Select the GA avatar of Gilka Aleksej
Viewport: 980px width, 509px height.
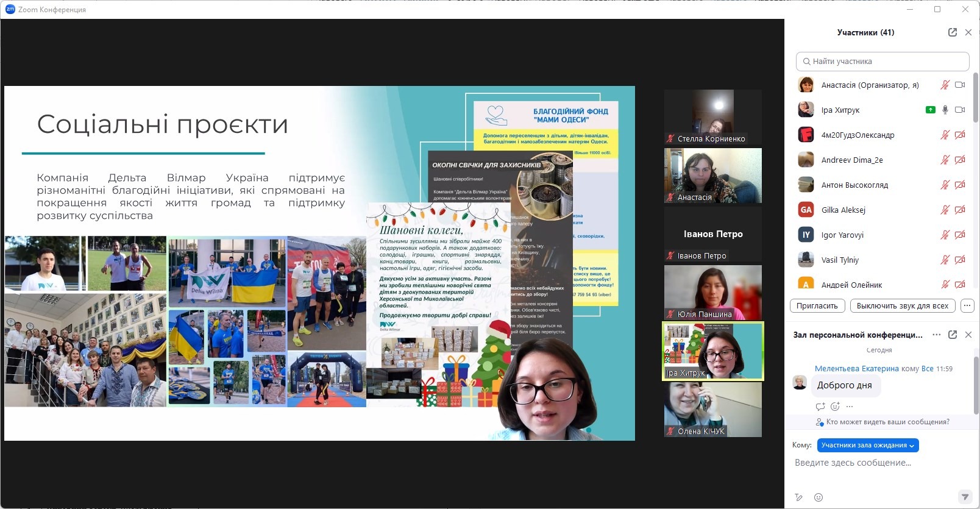coord(806,210)
